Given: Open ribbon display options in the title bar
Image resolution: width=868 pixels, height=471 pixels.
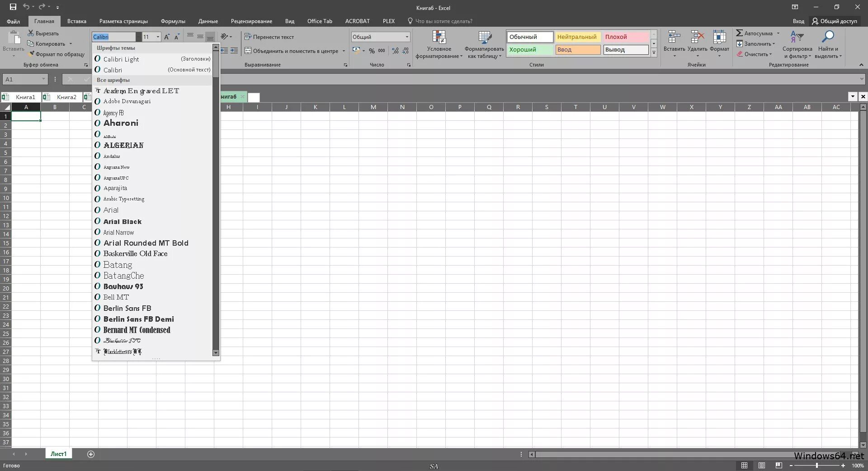Looking at the screenshot, I should click(795, 7).
